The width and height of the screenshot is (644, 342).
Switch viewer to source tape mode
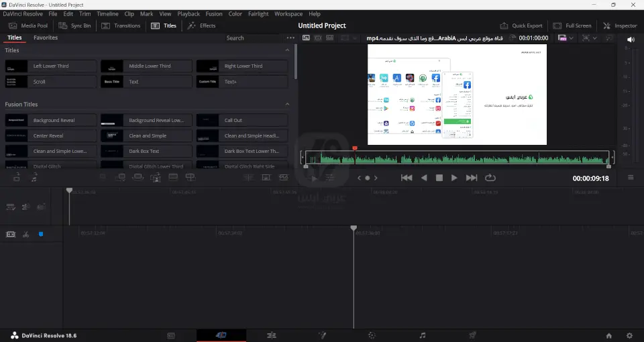click(318, 38)
